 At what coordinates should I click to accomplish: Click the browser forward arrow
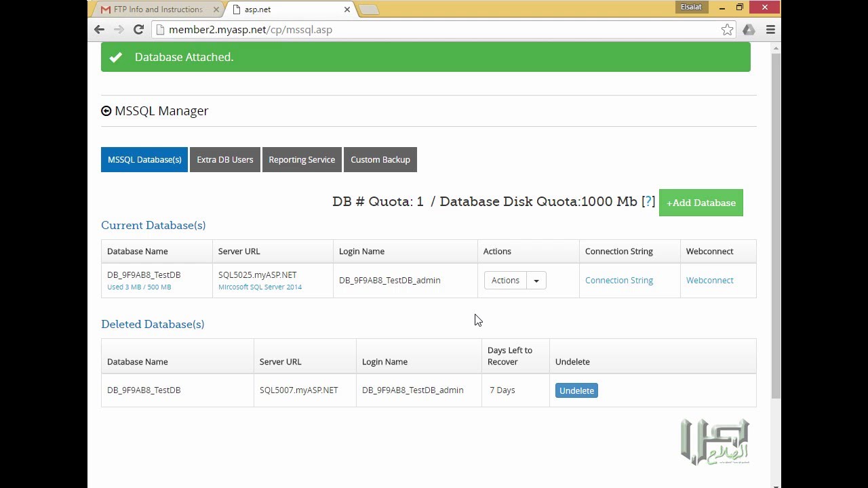(119, 30)
